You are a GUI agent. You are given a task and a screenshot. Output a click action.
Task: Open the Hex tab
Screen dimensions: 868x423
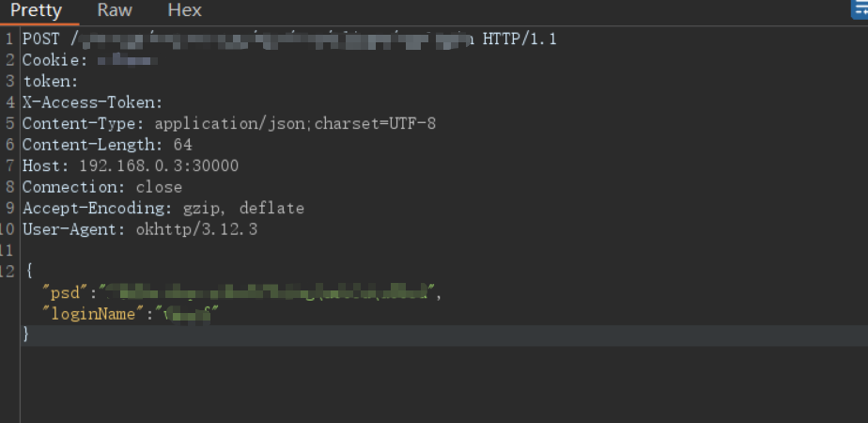point(184,10)
